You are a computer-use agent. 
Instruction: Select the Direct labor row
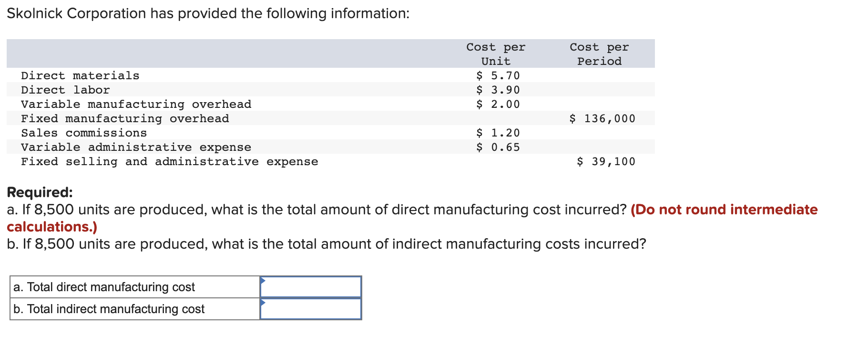65,89
